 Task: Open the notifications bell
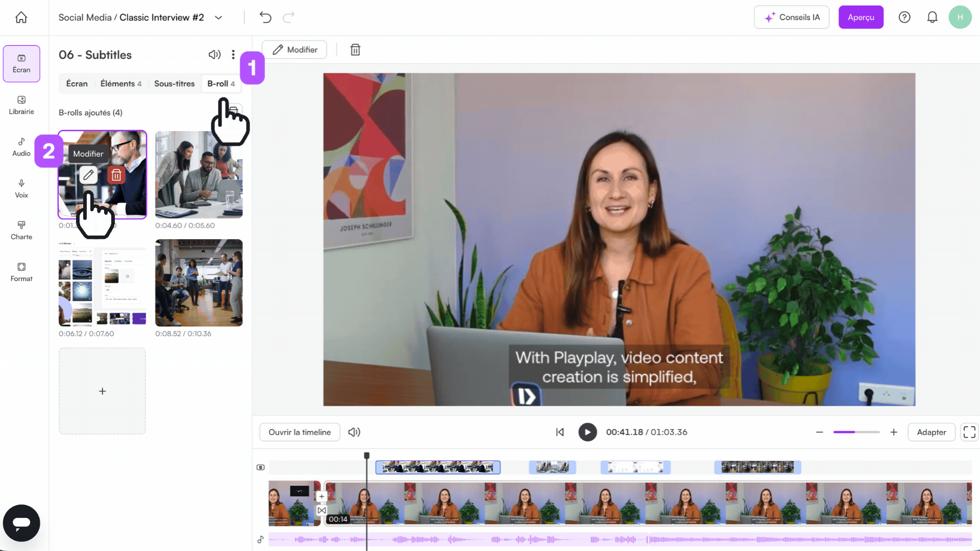pyautogui.click(x=932, y=17)
